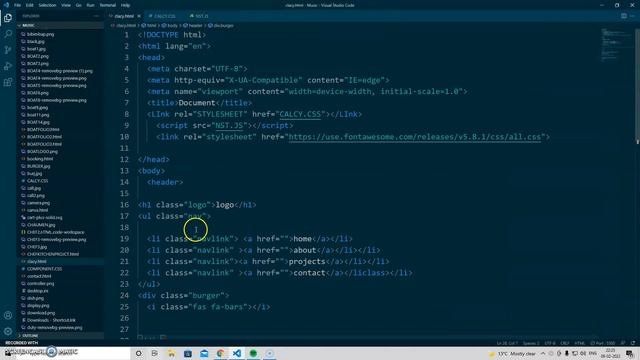Image resolution: width=640 pixels, height=360 pixels.
Task: Open the Edit menu
Action: [x=29, y=5]
